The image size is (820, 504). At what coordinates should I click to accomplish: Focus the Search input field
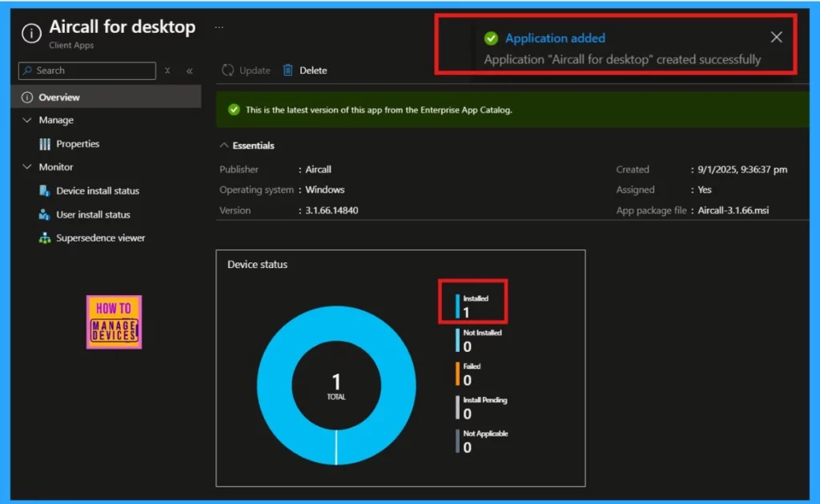pos(86,70)
